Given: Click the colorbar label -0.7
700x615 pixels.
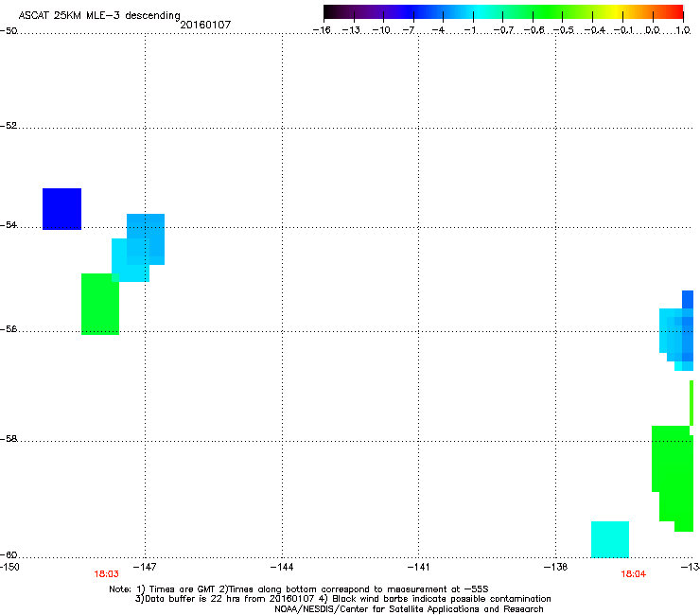Looking at the screenshot, I should pyautogui.click(x=503, y=30).
